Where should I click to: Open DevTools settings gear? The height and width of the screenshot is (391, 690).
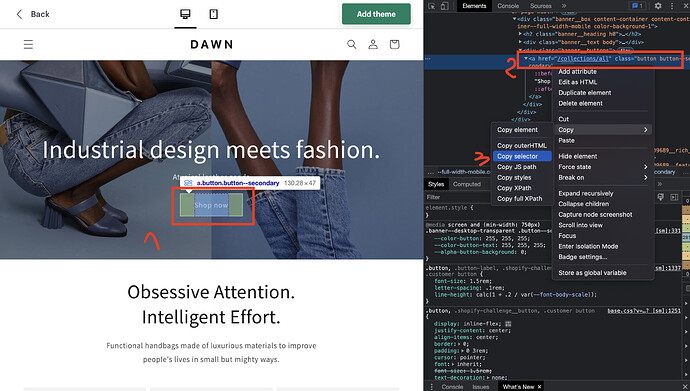[658, 6]
